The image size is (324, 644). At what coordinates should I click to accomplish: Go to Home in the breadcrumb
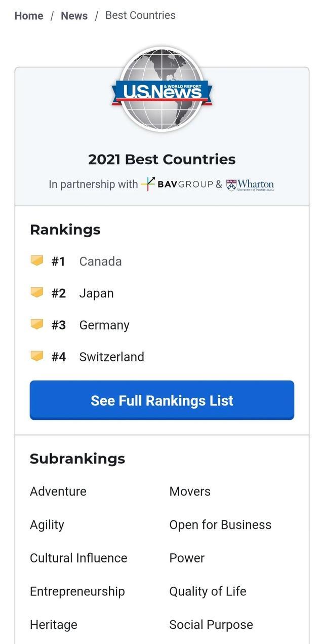pyautogui.click(x=29, y=16)
